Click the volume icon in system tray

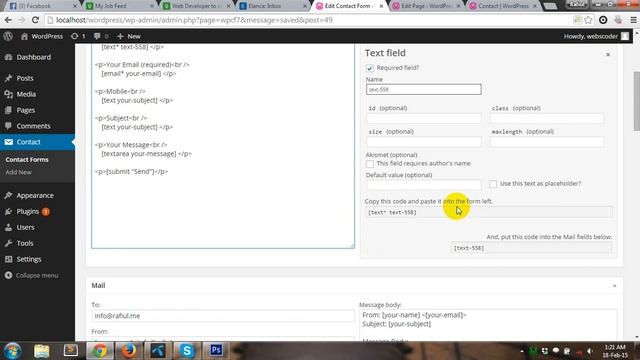coord(589,351)
